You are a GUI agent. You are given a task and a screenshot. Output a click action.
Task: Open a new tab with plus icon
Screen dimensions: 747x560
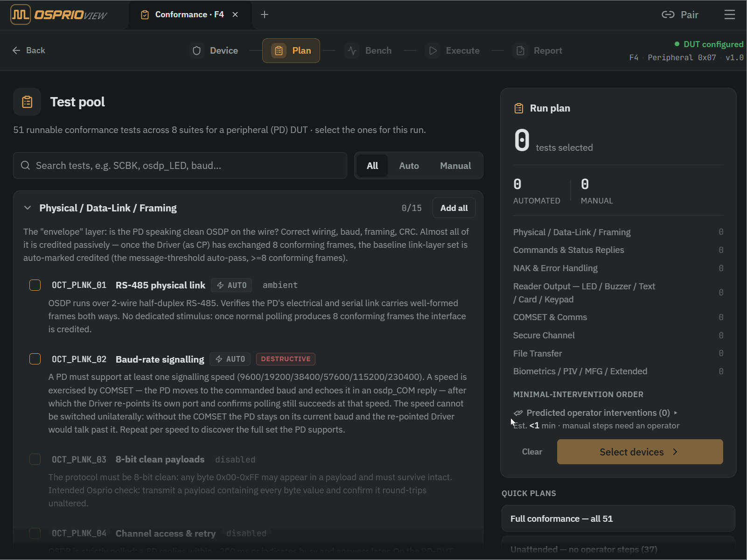[265, 14]
